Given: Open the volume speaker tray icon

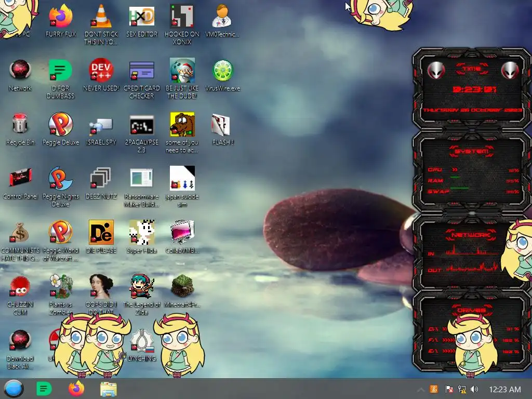Looking at the screenshot, I should coord(474,389).
